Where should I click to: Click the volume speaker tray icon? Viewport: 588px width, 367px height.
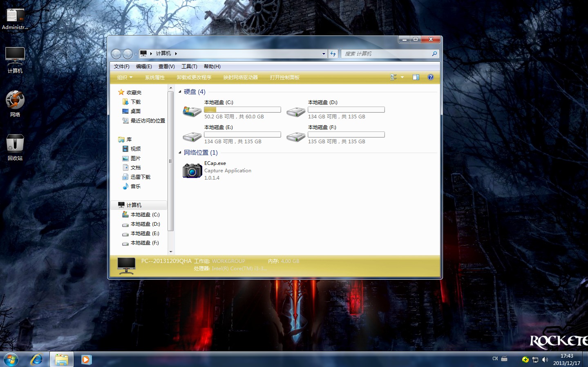tap(545, 360)
